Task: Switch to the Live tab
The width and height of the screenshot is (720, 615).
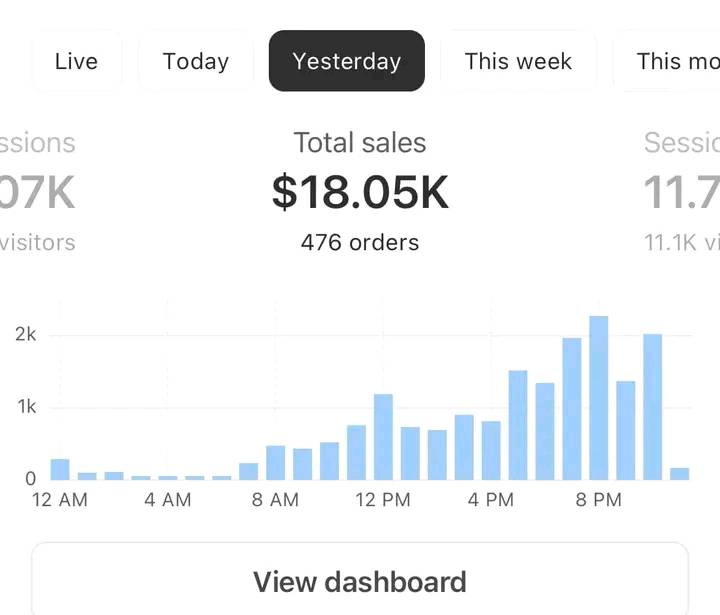Action: pyautogui.click(x=76, y=61)
